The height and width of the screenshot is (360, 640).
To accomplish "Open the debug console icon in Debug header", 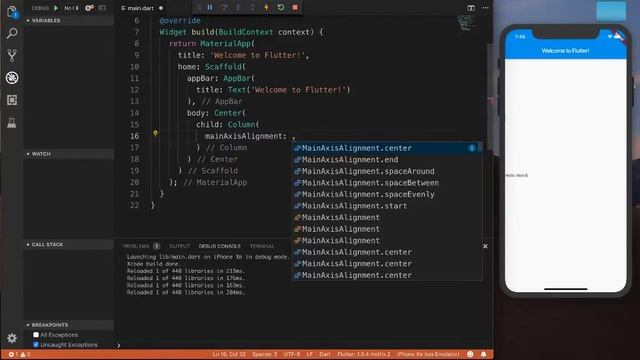I will click(102, 8).
